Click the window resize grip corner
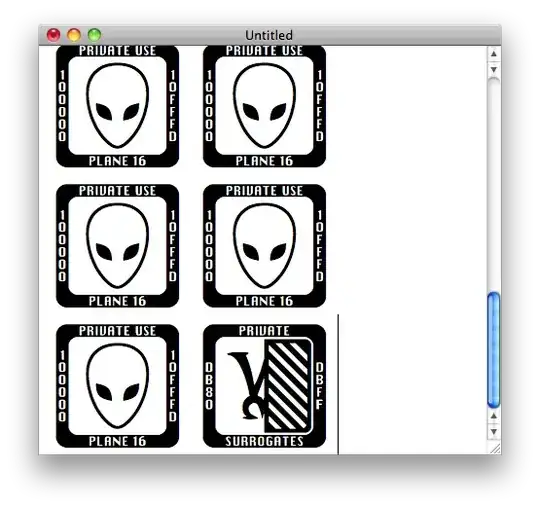This screenshot has width=540, height=508. point(495,448)
